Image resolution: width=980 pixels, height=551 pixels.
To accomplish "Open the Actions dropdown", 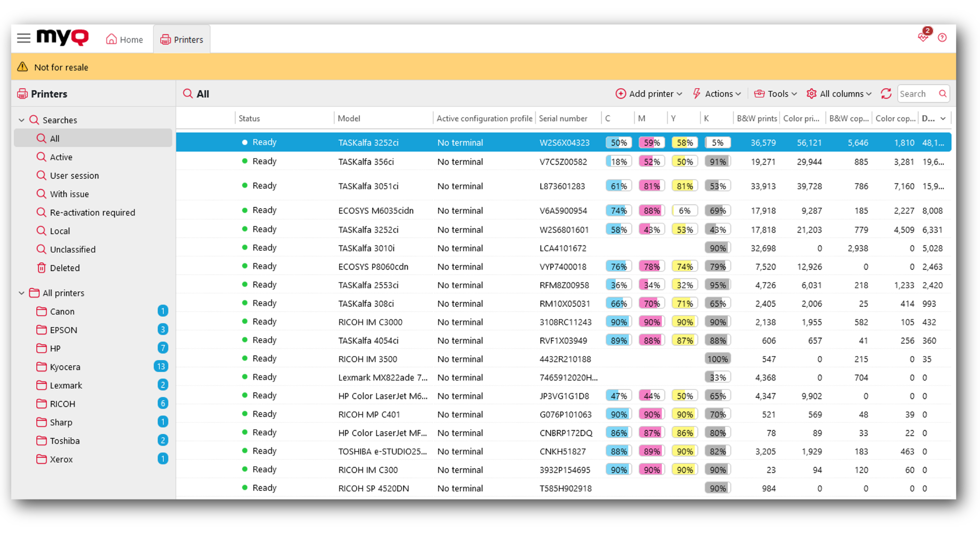I will coord(717,94).
